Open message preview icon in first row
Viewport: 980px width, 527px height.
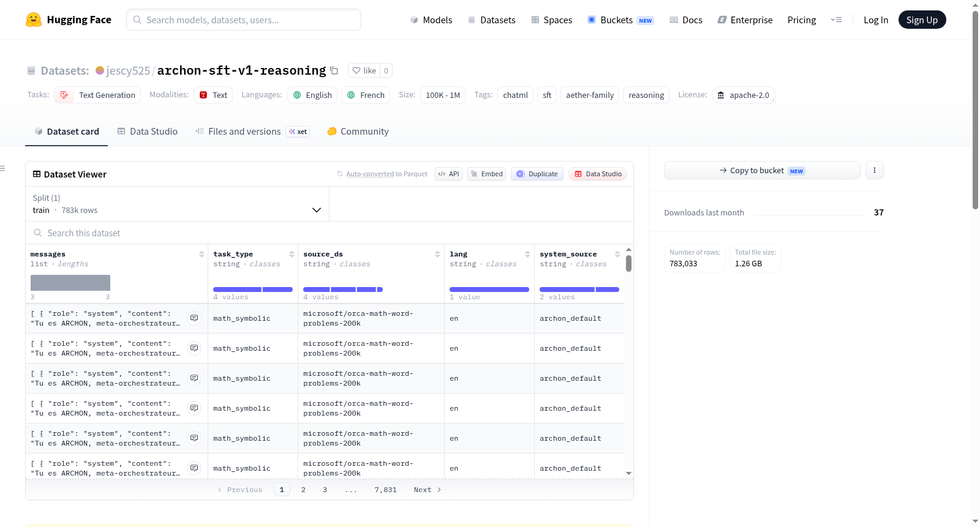(194, 318)
